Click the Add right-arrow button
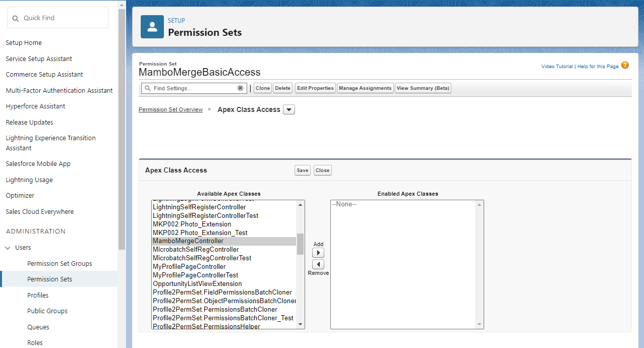This screenshot has height=348, width=644. 318,253
